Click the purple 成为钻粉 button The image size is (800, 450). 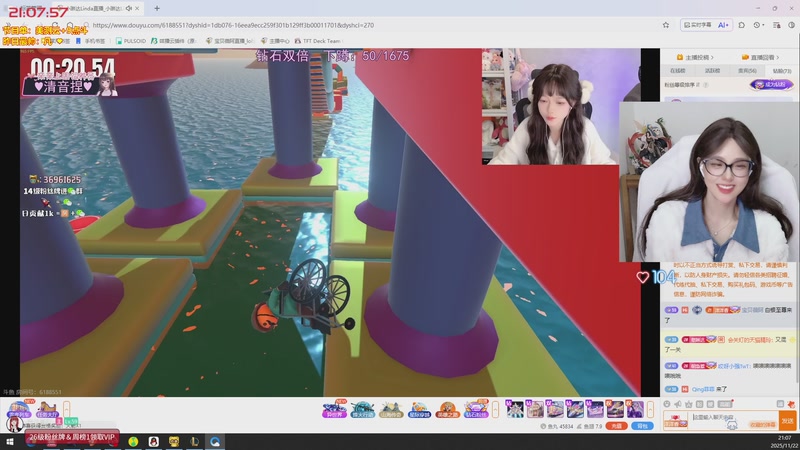coord(771,84)
